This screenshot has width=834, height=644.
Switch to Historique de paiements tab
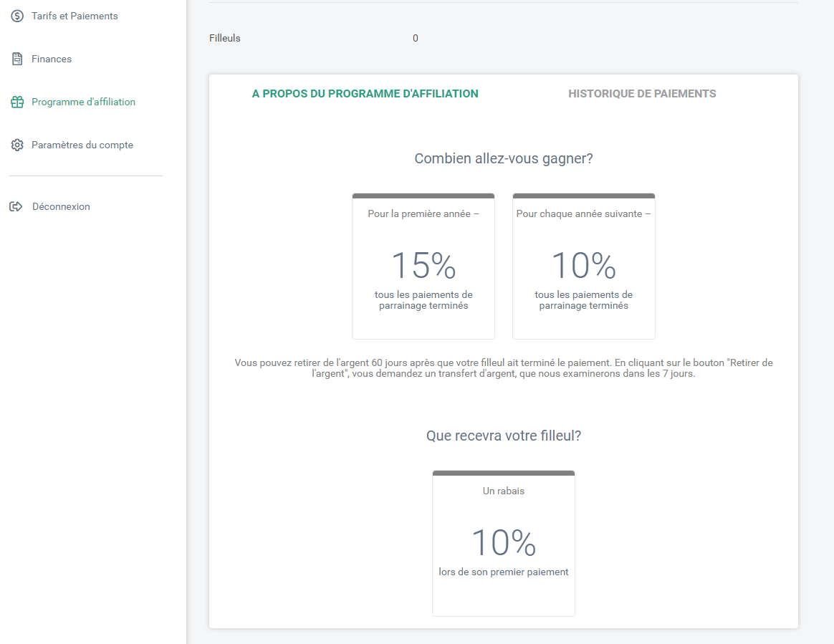(x=642, y=94)
